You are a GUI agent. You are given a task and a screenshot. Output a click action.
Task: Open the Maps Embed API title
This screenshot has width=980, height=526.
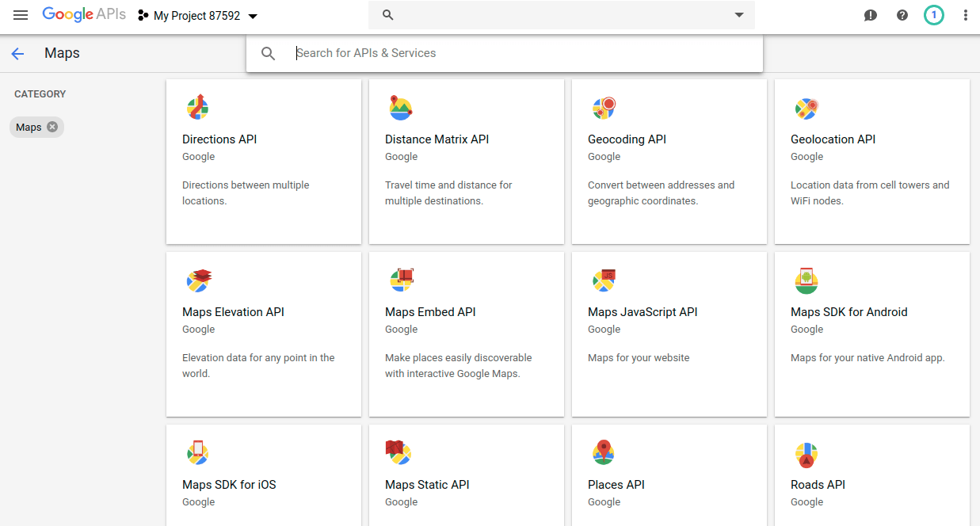pos(430,312)
